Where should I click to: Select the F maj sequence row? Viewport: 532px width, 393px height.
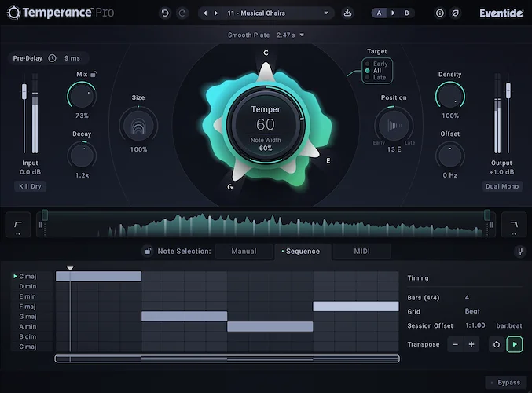[x=28, y=307]
